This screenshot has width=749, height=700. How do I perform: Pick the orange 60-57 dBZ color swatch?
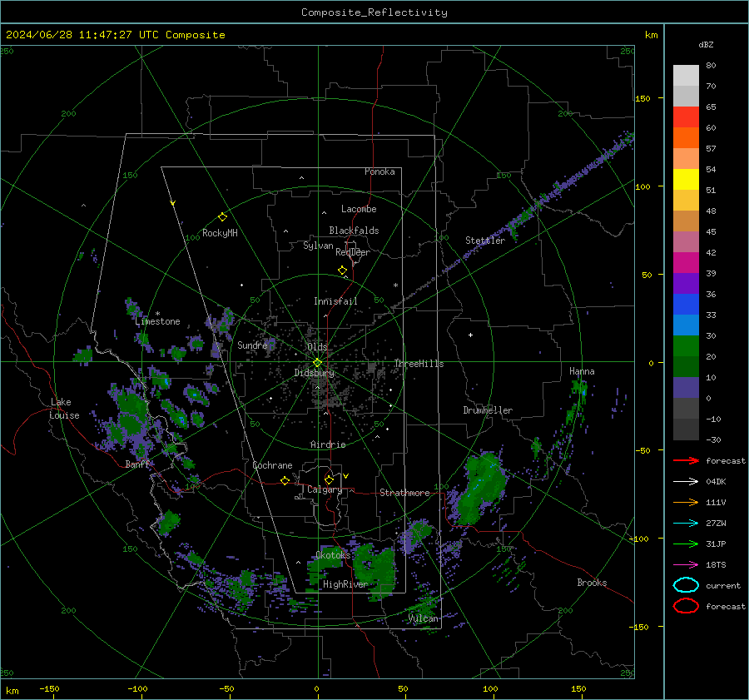coord(686,138)
